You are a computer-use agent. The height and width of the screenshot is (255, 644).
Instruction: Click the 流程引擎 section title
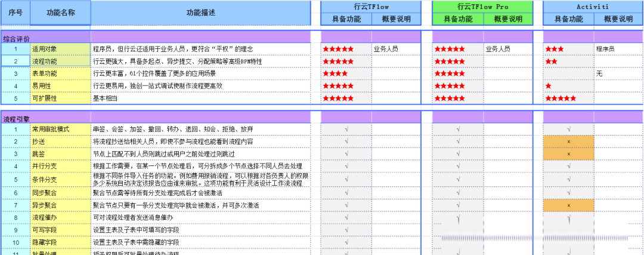[x=17, y=119]
